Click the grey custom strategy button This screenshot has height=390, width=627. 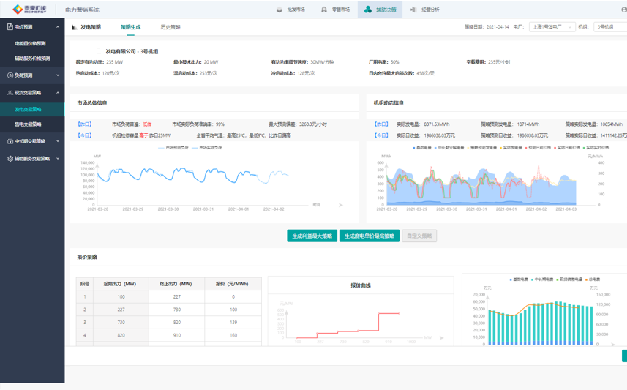click(x=419, y=236)
